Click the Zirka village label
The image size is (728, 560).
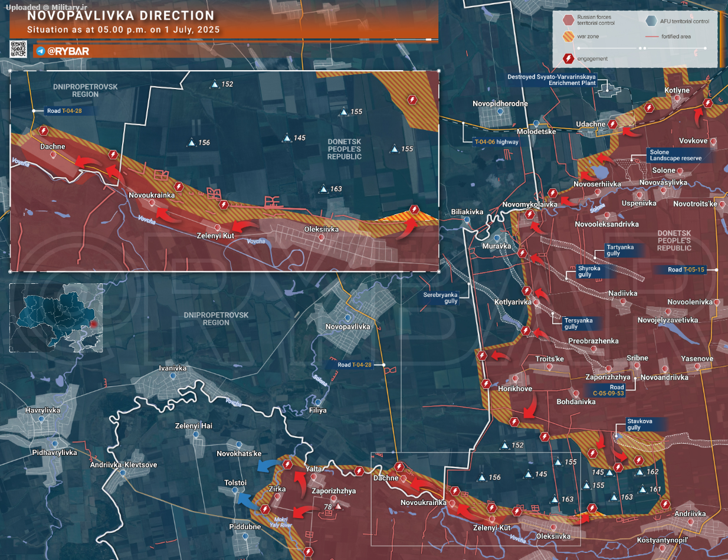(x=277, y=489)
